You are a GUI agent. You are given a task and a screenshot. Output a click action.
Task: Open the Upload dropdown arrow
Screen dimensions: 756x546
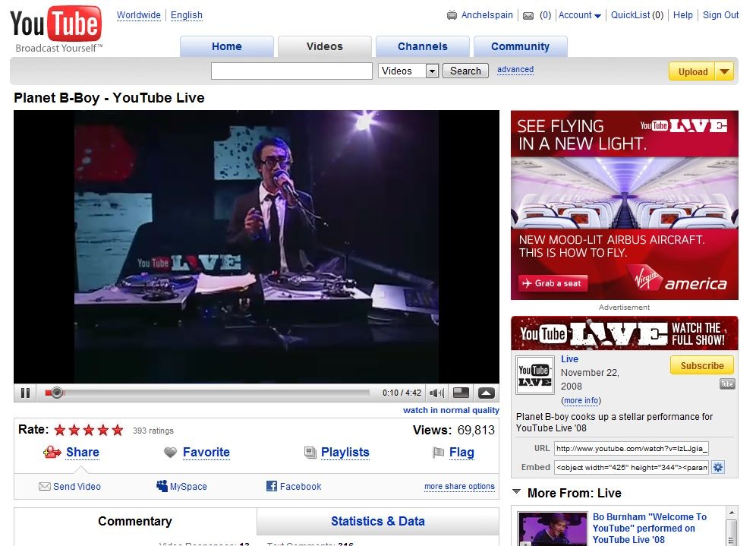724,71
